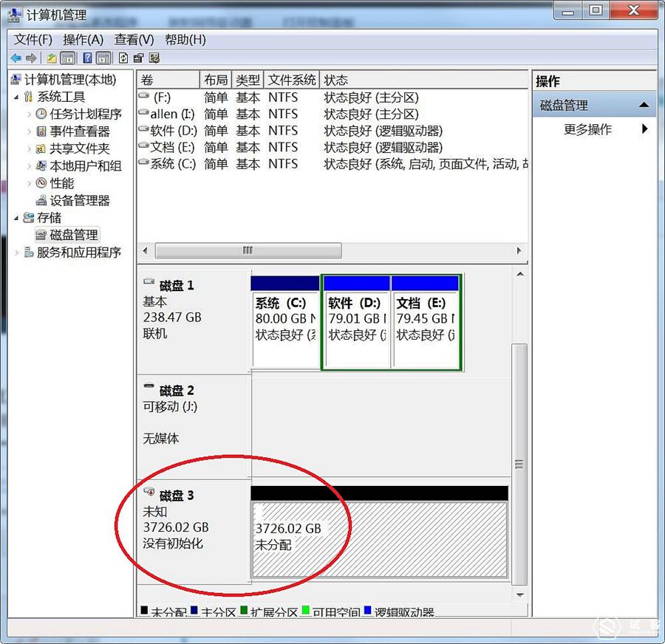Click the 本地用户和组 users icon
Image resolution: width=665 pixels, height=644 pixels.
click(41, 165)
